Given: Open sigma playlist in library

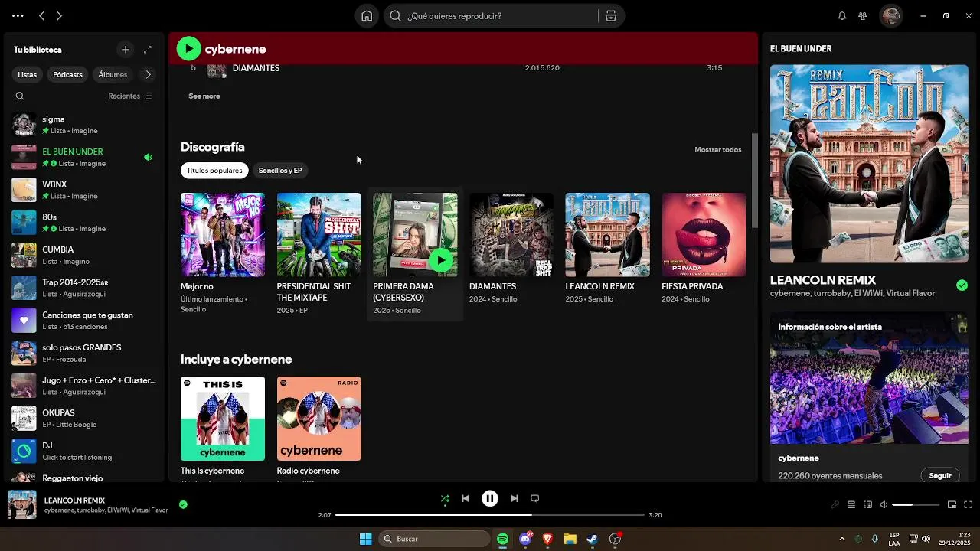Looking at the screenshot, I should pyautogui.click(x=83, y=125).
